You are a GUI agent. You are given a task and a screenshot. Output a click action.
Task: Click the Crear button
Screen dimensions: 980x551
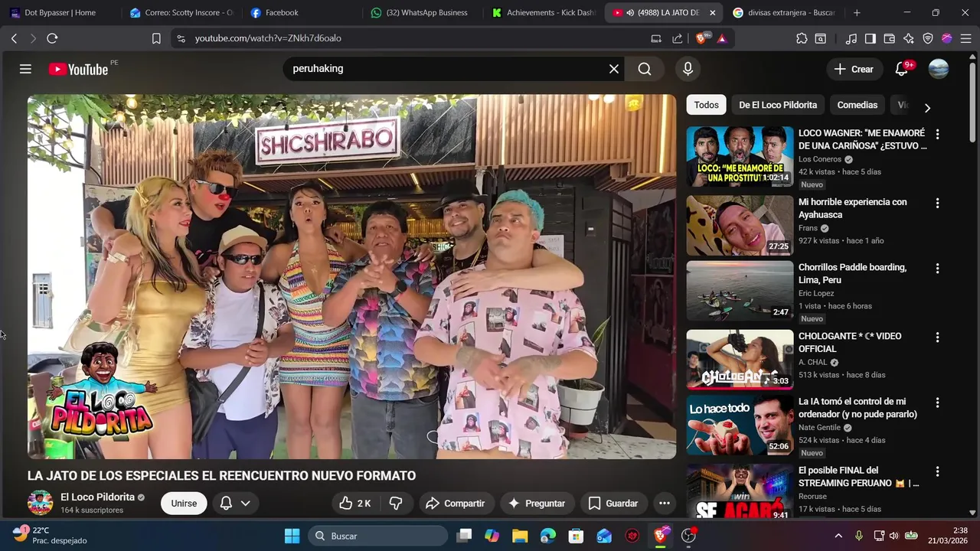pos(854,69)
